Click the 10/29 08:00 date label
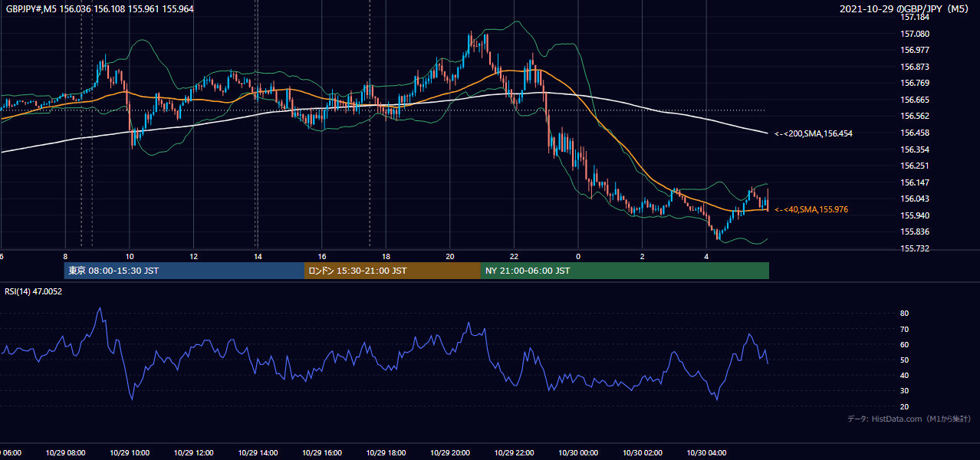Viewport: 980px width, 460px height. (65, 452)
